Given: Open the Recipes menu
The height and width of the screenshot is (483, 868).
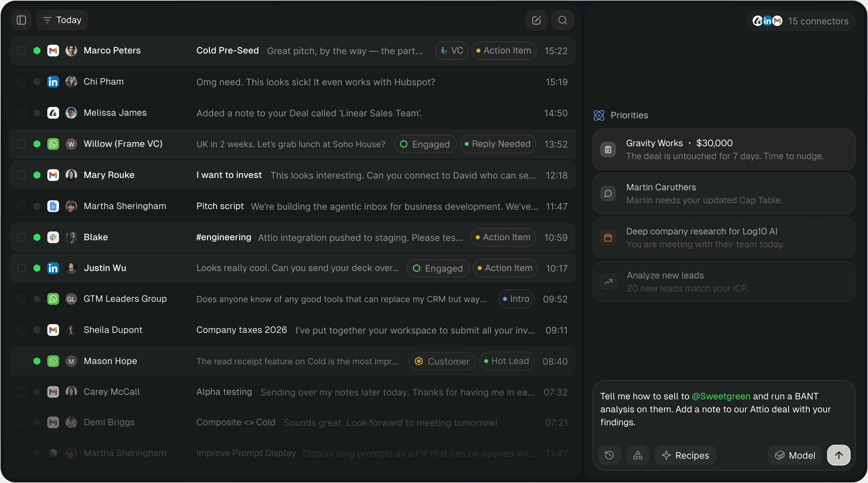Looking at the screenshot, I should (685, 455).
